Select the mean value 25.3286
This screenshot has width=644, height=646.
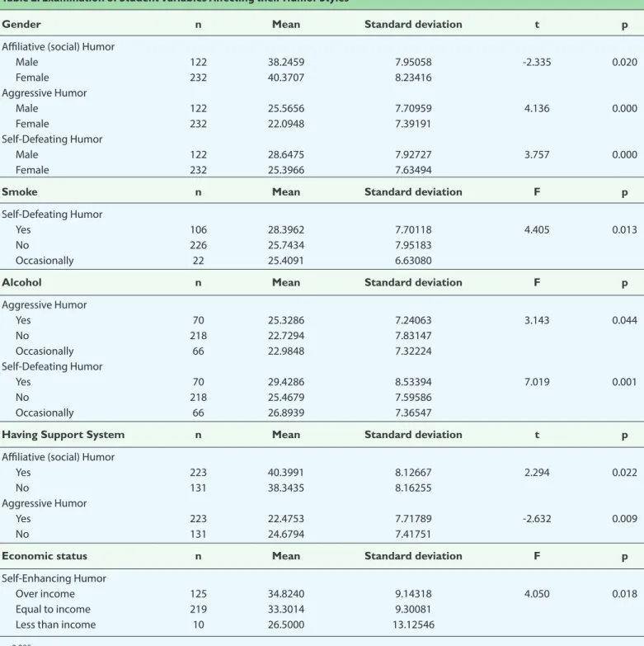[x=286, y=321]
